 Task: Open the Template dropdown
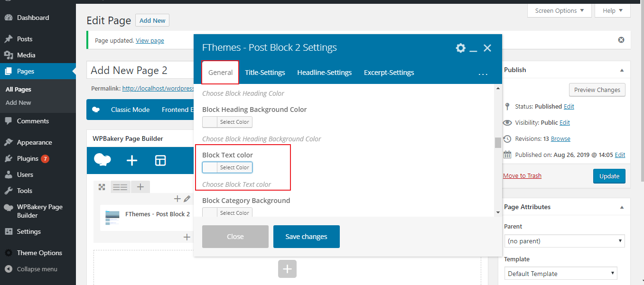click(x=560, y=274)
